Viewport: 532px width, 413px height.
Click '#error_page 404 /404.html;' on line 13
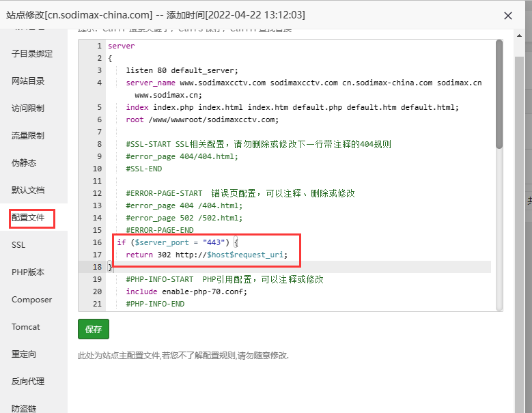tap(184, 206)
